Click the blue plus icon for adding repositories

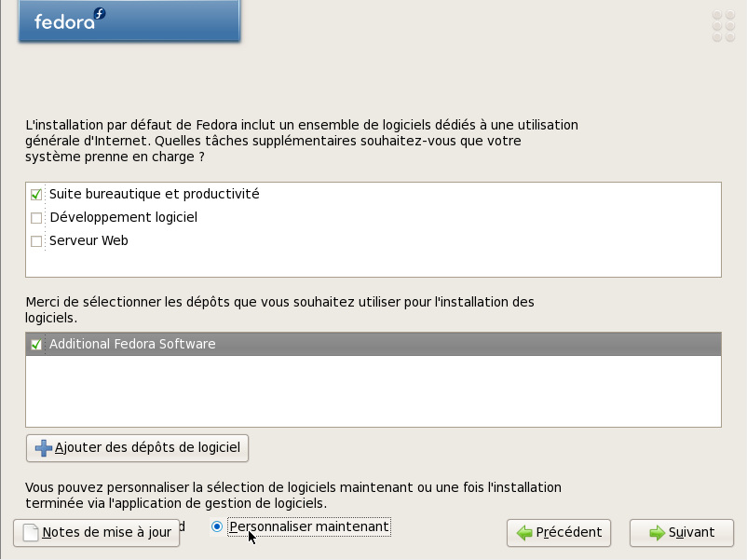click(44, 448)
